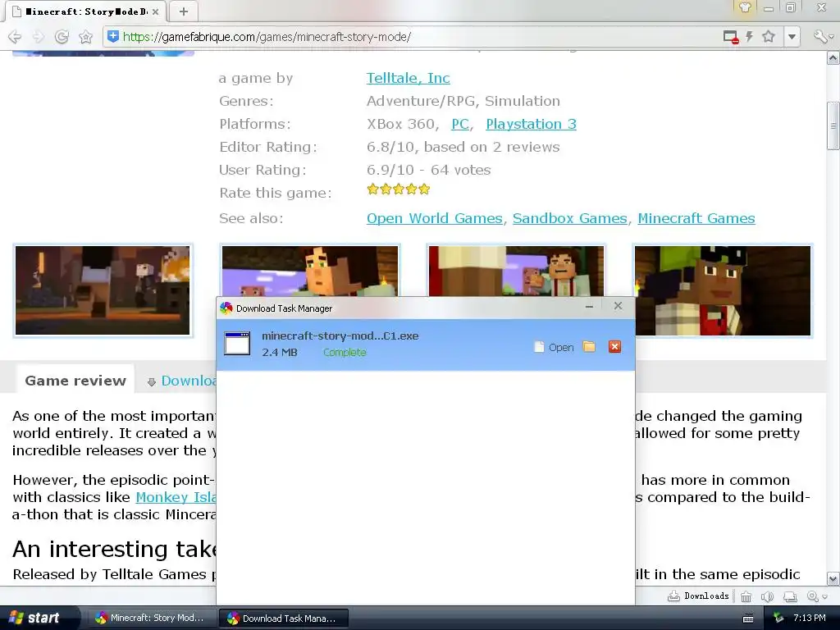Click the browser forward arrow
Viewport: 840px width, 630px height.
point(38,36)
